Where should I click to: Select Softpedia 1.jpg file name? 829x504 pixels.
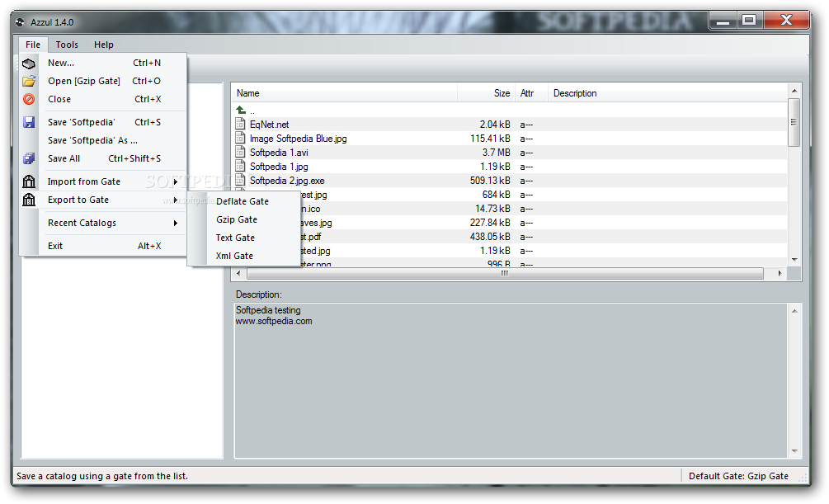[x=279, y=167]
